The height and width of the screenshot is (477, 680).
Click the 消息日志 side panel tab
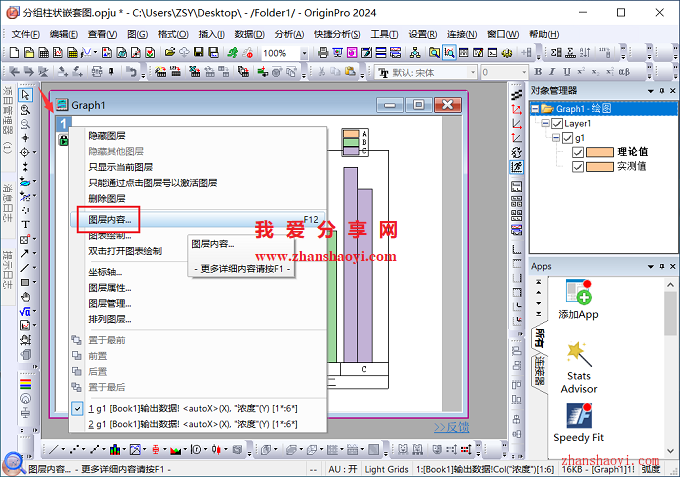(x=7, y=202)
